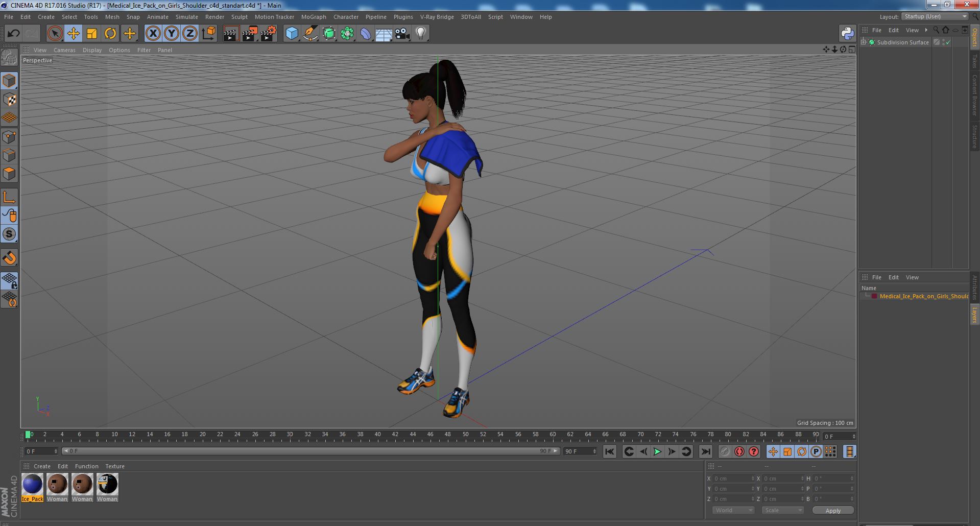Click the layer color swatch
Image resolution: width=980 pixels, height=526 pixels.
click(x=874, y=296)
